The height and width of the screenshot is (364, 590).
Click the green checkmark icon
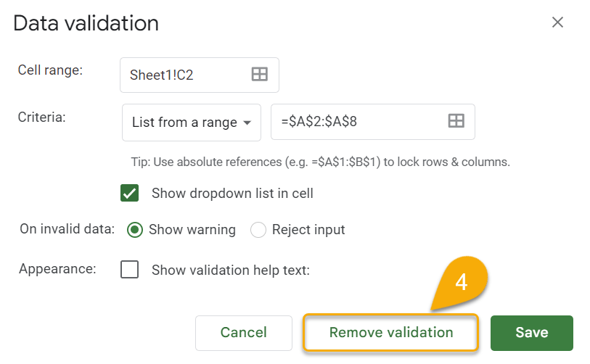129,193
